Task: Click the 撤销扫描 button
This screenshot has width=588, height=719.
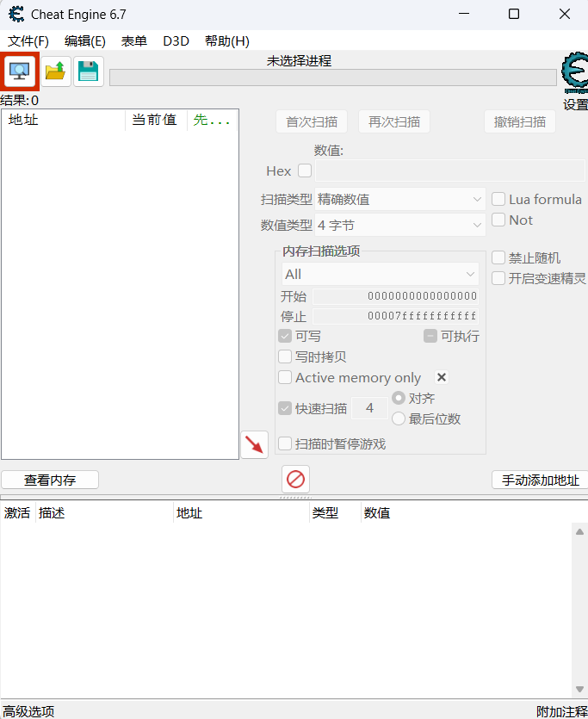Action: pos(520,121)
